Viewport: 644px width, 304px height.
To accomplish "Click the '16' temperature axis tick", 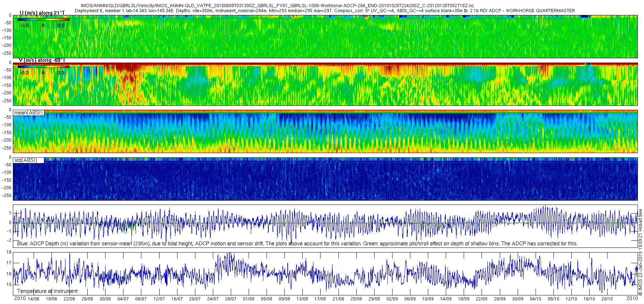I will (9, 274).
